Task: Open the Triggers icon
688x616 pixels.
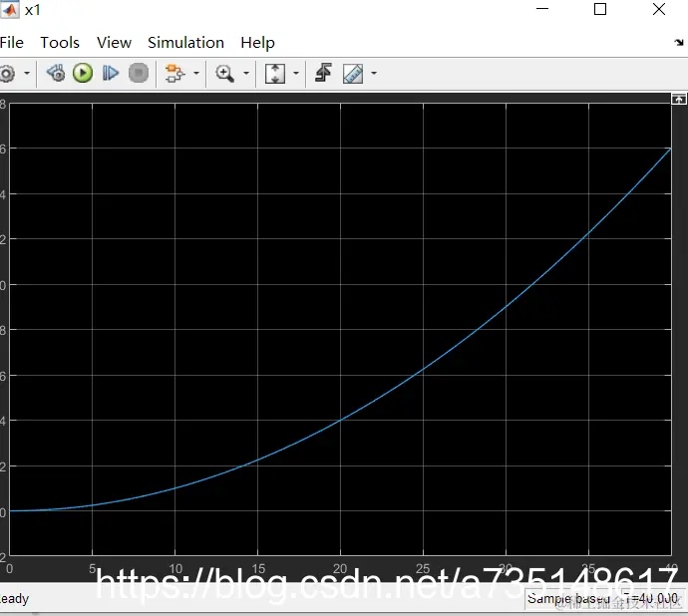Action: point(323,73)
